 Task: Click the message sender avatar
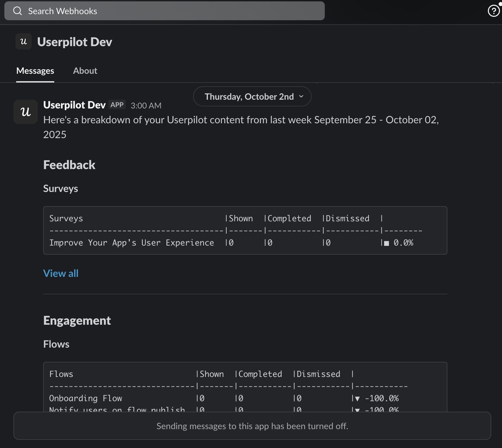coord(26,112)
